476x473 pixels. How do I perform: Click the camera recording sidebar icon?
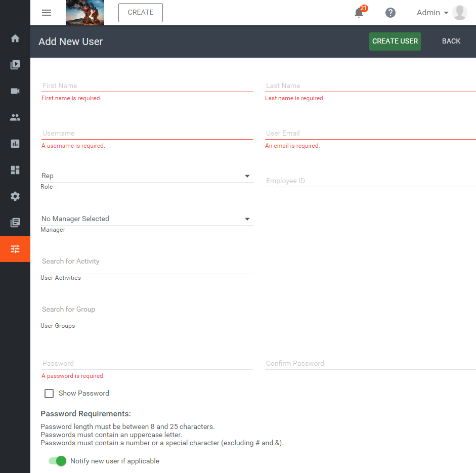pos(15,91)
